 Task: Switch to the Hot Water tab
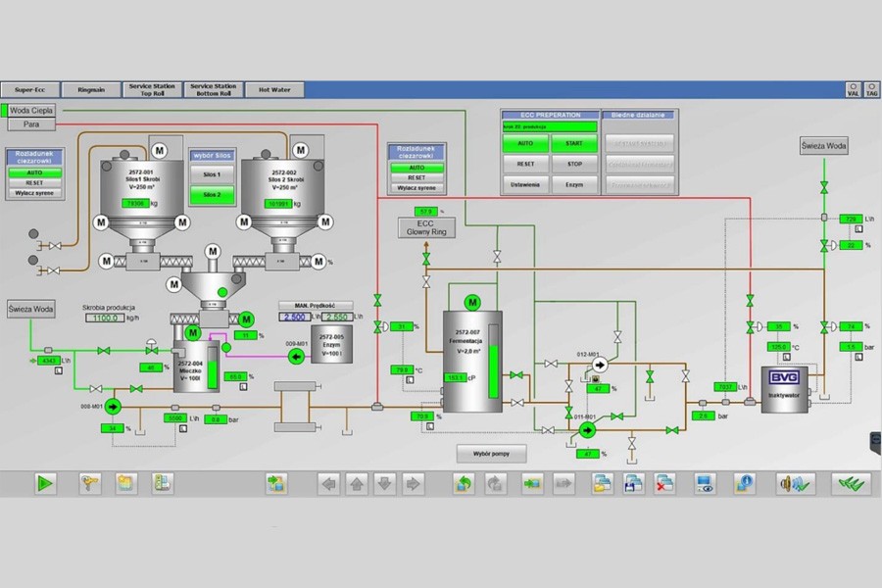274,89
